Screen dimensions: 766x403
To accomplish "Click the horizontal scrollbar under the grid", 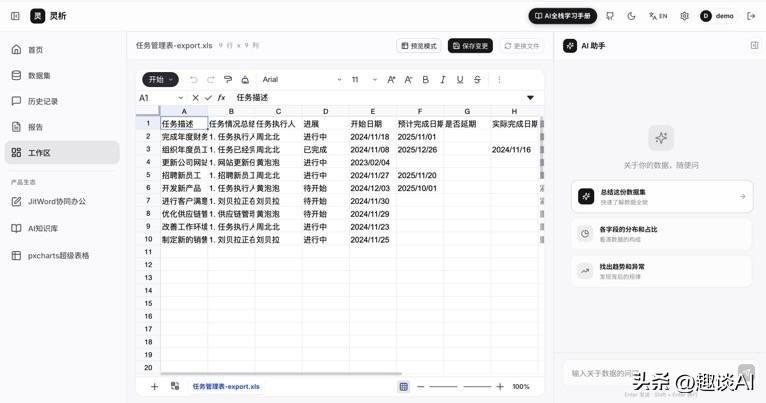I will (x=281, y=374).
